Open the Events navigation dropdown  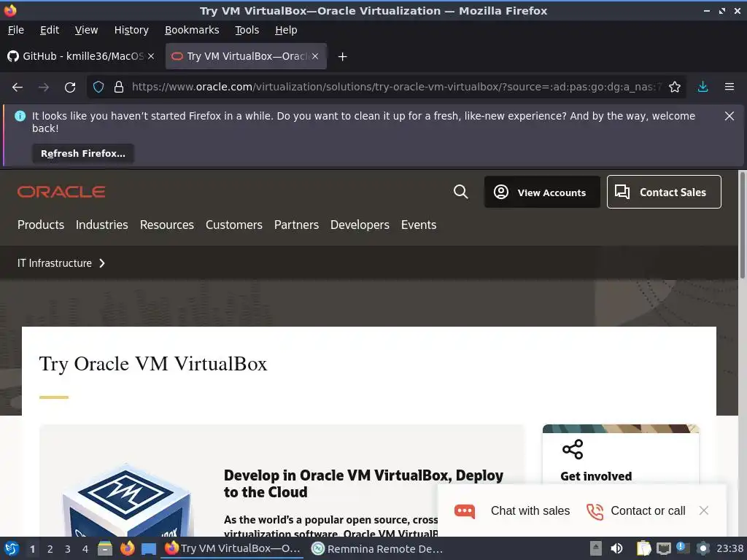(x=418, y=225)
